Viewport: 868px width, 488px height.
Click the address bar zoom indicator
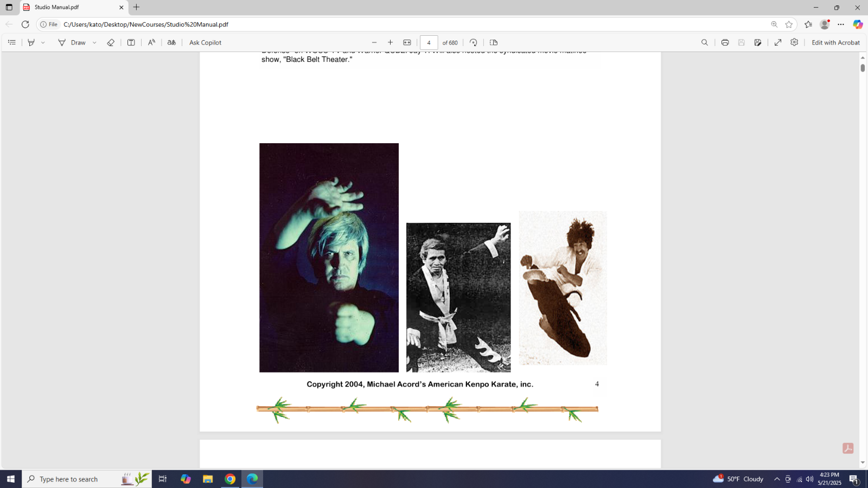[x=774, y=24]
